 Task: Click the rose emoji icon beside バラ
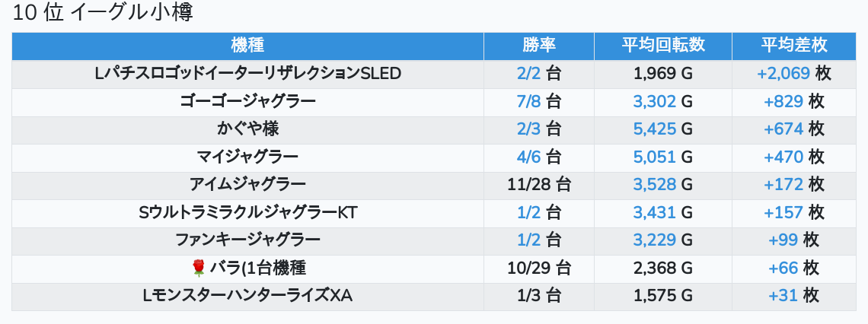tap(198, 268)
